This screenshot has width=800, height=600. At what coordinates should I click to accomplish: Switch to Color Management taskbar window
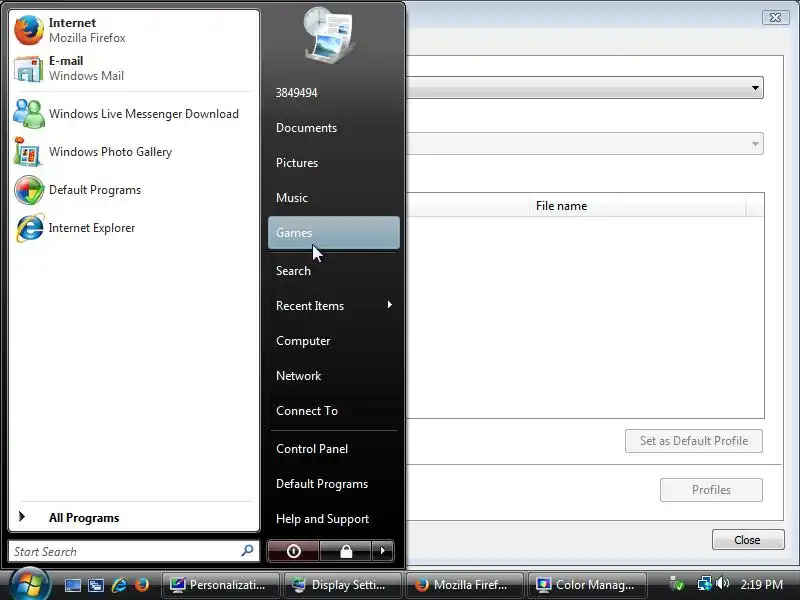click(x=587, y=585)
